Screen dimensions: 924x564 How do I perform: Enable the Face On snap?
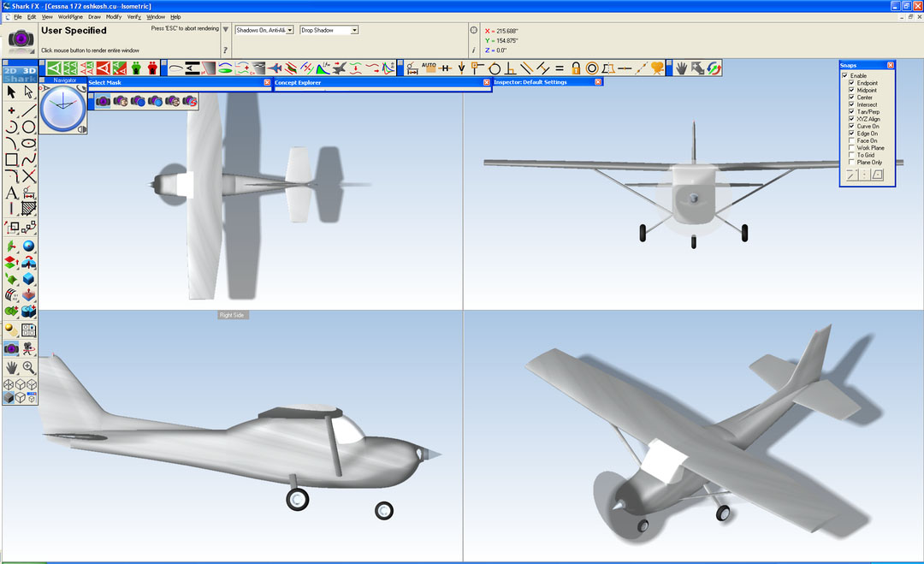tap(851, 140)
